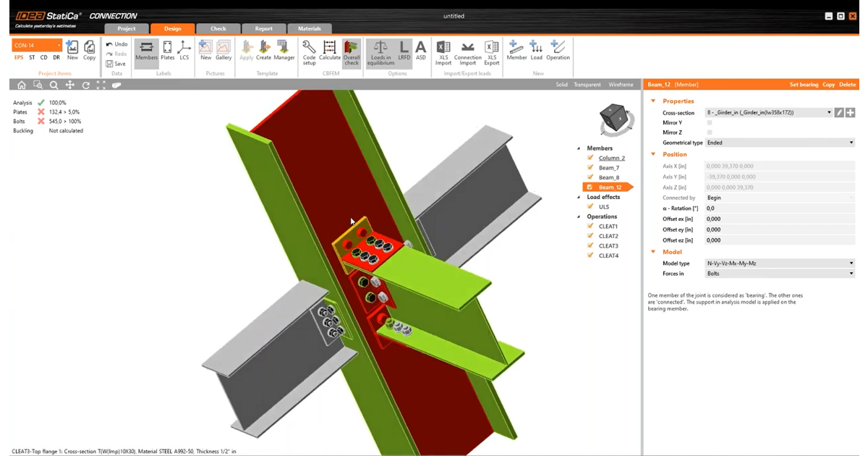Collapse the Members tree group

coord(579,148)
